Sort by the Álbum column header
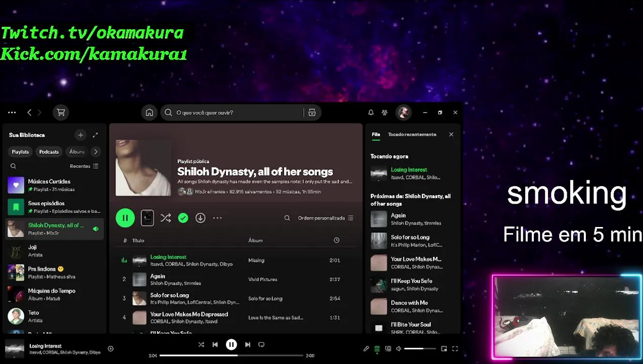 [255, 241]
